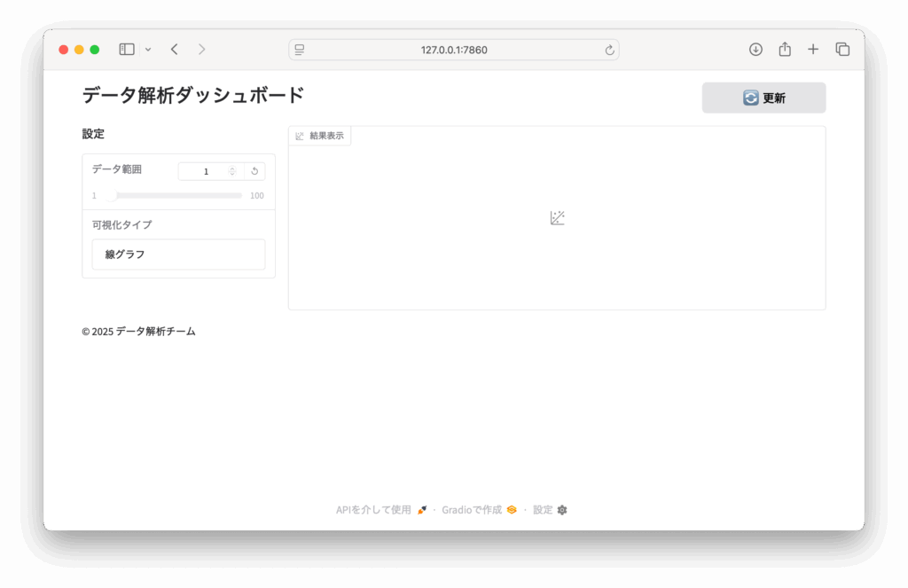
Task: Open the page menu icon in address bar
Action: (300, 50)
